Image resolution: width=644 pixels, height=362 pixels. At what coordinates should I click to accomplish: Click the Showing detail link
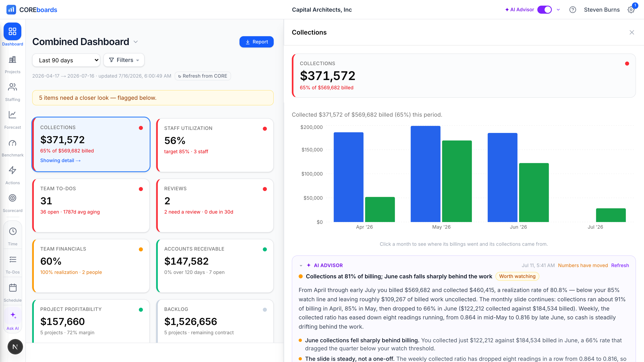click(x=60, y=160)
